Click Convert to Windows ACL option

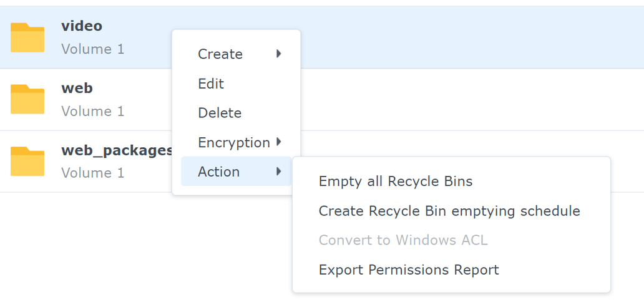[x=403, y=240]
